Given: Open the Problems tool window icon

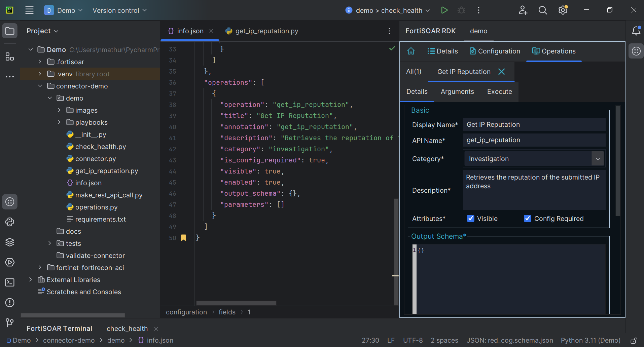Looking at the screenshot, I should click(x=10, y=303).
